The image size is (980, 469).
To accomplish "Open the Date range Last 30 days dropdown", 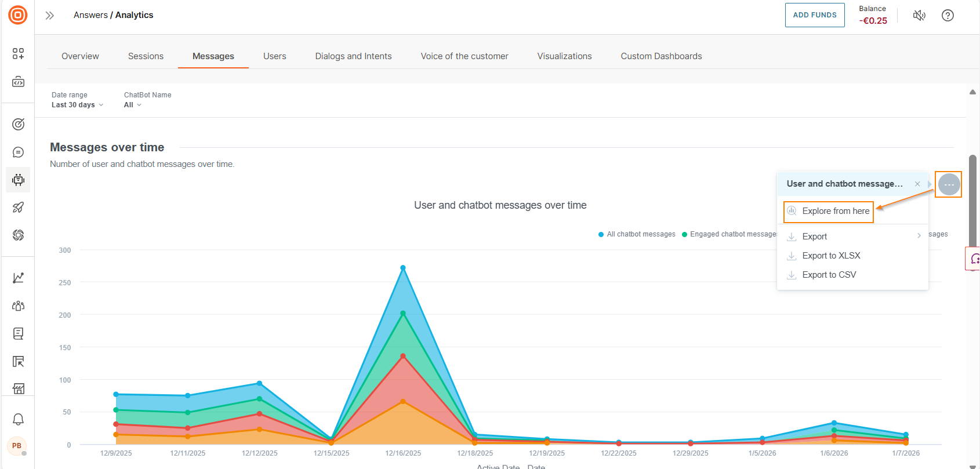I will pyautogui.click(x=77, y=105).
